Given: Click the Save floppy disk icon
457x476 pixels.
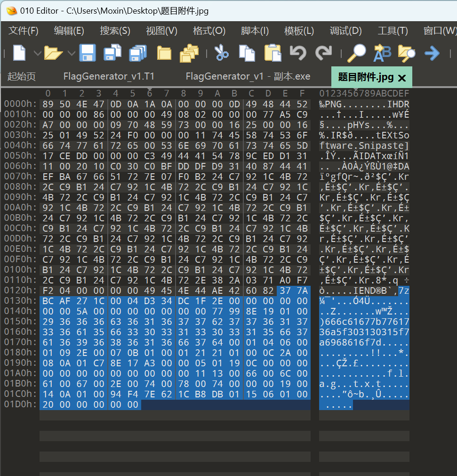Looking at the screenshot, I should (x=88, y=53).
